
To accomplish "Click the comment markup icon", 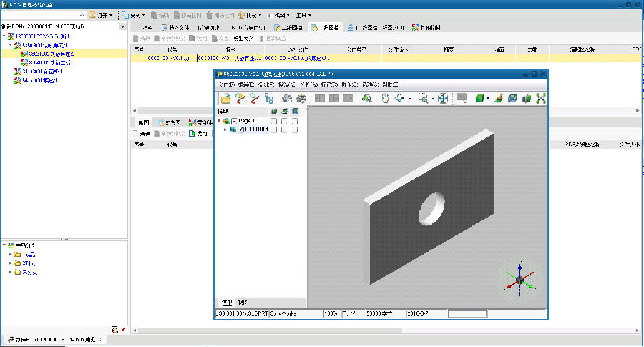I will [462, 99].
